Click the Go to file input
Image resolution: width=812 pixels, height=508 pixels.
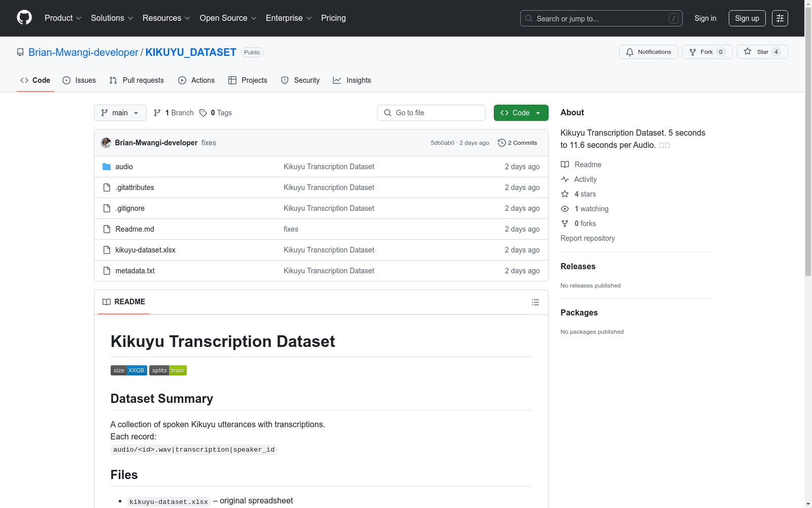click(x=431, y=113)
